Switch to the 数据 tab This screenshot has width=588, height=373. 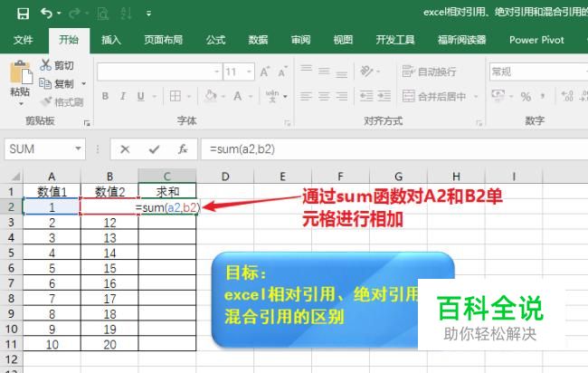(258, 40)
